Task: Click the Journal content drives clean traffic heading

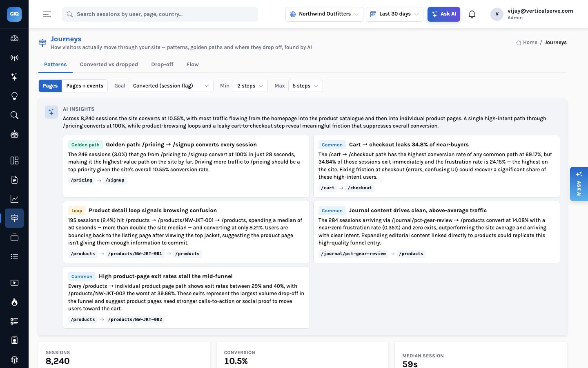Action: click(418, 211)
